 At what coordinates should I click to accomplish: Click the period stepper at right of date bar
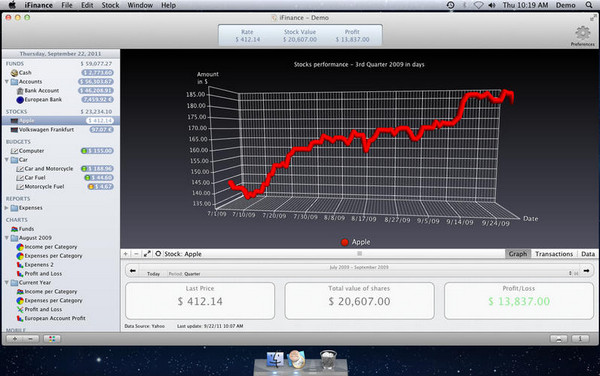(570, 273)
